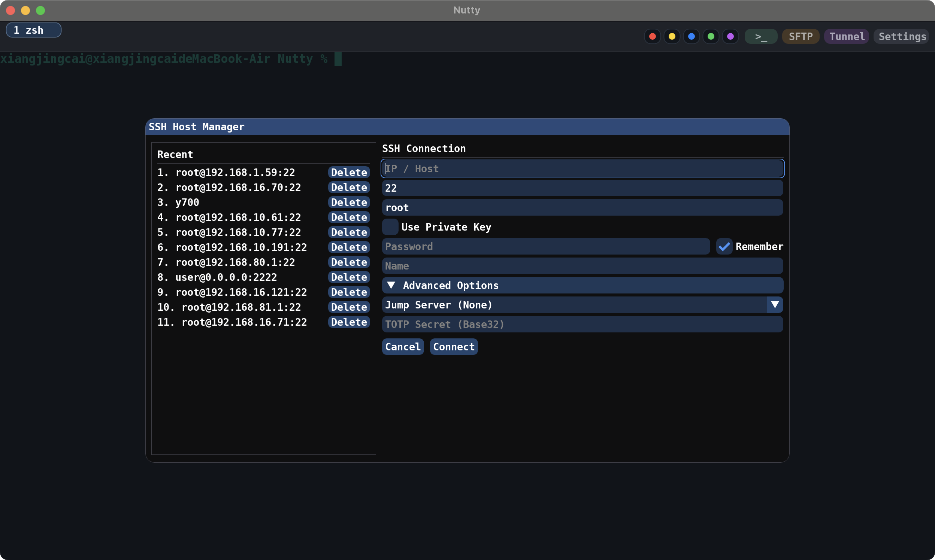This screenshot has width=935, height=560.
Task: Open the SFTP panel
Action: click(x=801, y=36)
